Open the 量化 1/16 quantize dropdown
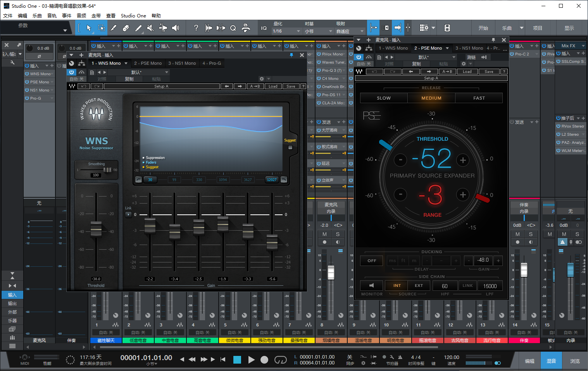This screenshot has width=588, height=371. [287, 31]
